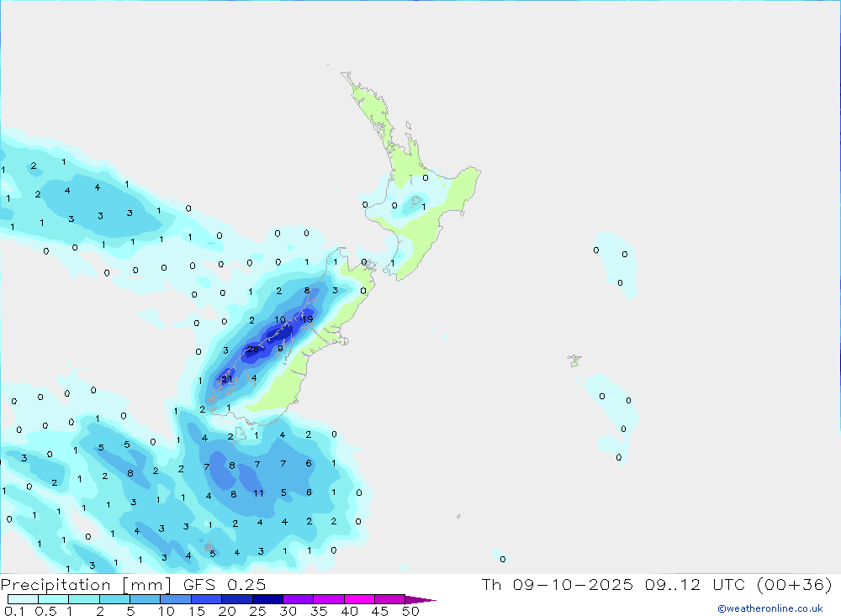The height and width of the screenshot is (616, 841).
Task: Click the legend swatch between 45 and 50
Action: (x=390, y=599)
